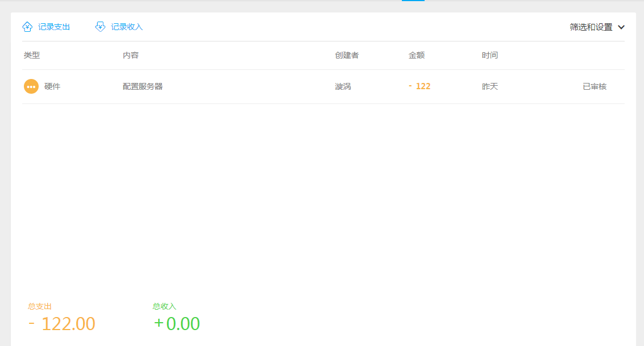The image size is (644, 346).
Task: Click creator name 漩涡
Action: (x=343, y=86)
